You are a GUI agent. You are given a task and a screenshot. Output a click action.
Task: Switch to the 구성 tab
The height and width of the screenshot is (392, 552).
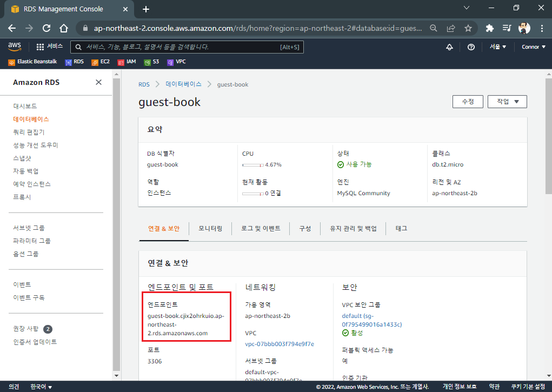[x=305, y=229]
